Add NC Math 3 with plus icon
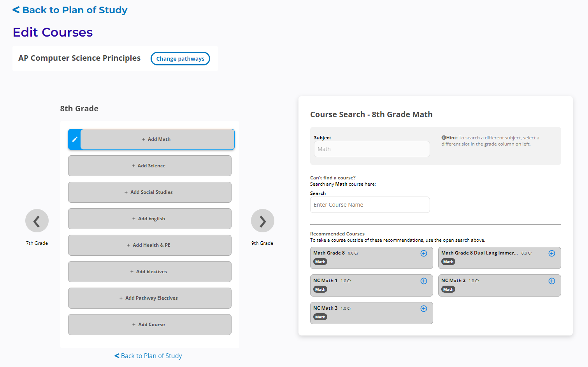The image size is (588, 367). [x=424, y=309]
